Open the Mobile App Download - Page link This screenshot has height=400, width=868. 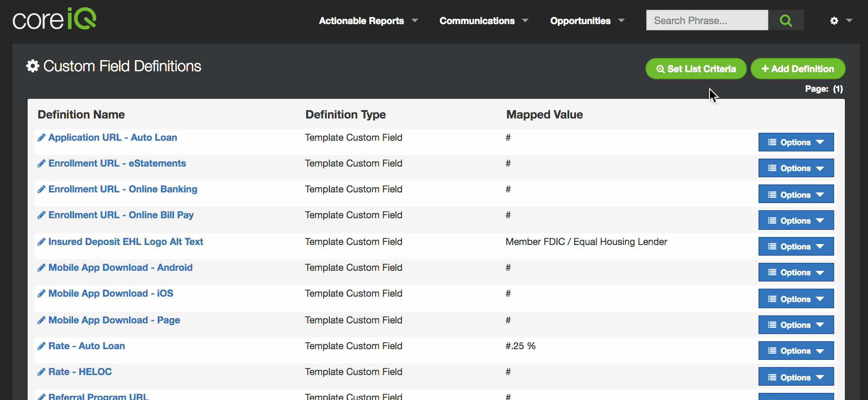[114, 320]
